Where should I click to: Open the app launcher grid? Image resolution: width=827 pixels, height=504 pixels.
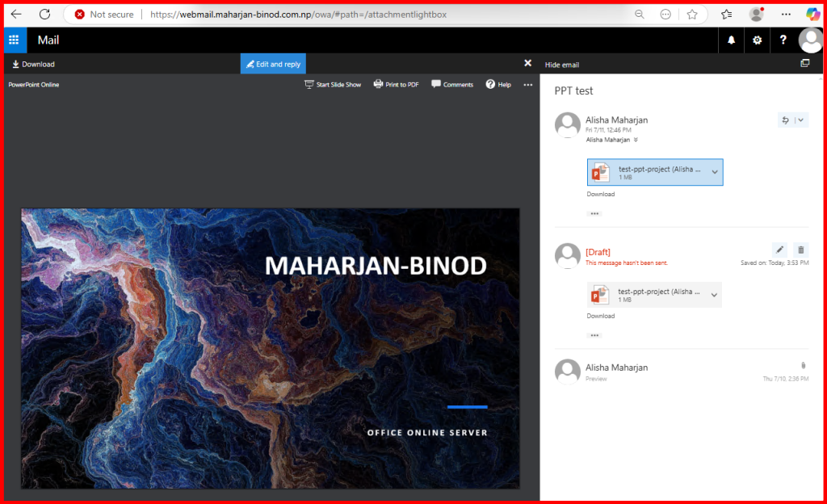tap(14, 40)
